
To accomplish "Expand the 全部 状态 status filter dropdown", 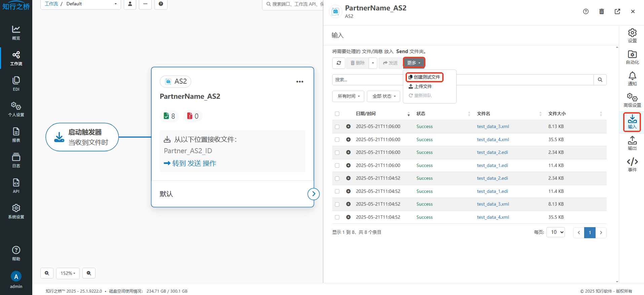I will pyautogui.click(x=383, y=96).
